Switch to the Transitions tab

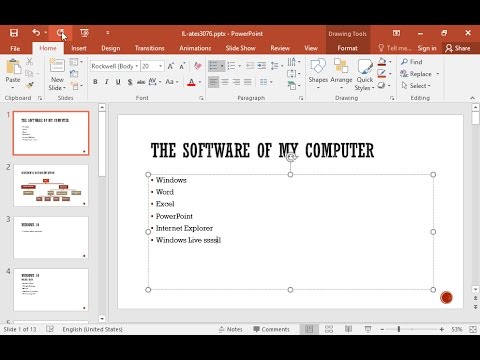tap(149, 48)
